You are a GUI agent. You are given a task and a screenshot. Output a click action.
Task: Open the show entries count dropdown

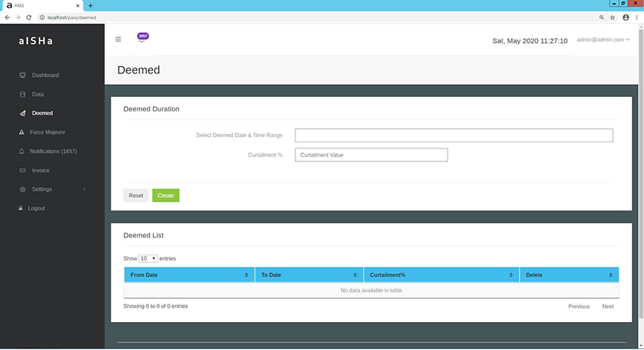tap(148, 258)
